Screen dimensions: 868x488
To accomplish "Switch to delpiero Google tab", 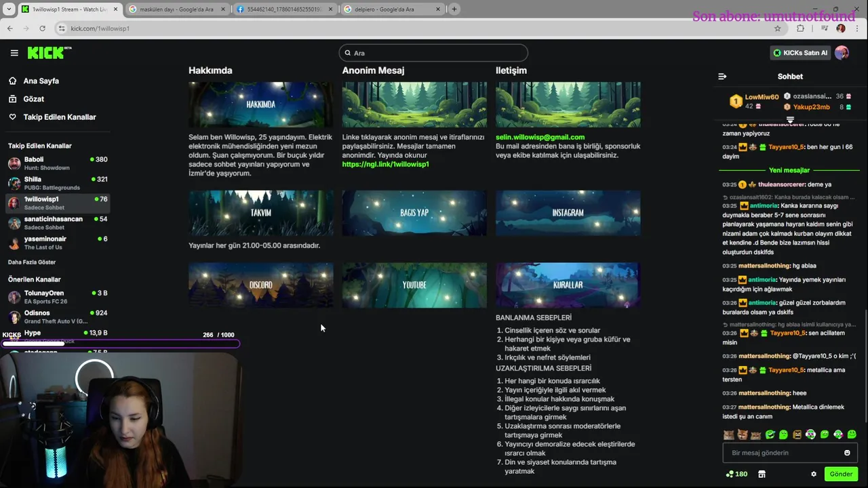I will pos(391,9).
